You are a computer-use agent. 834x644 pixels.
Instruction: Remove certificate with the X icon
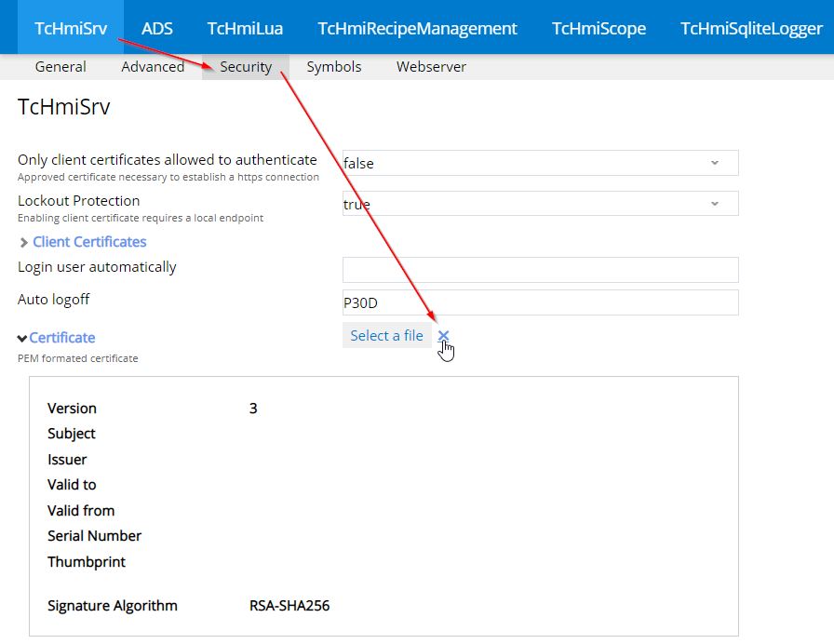(x=444, y=336)
